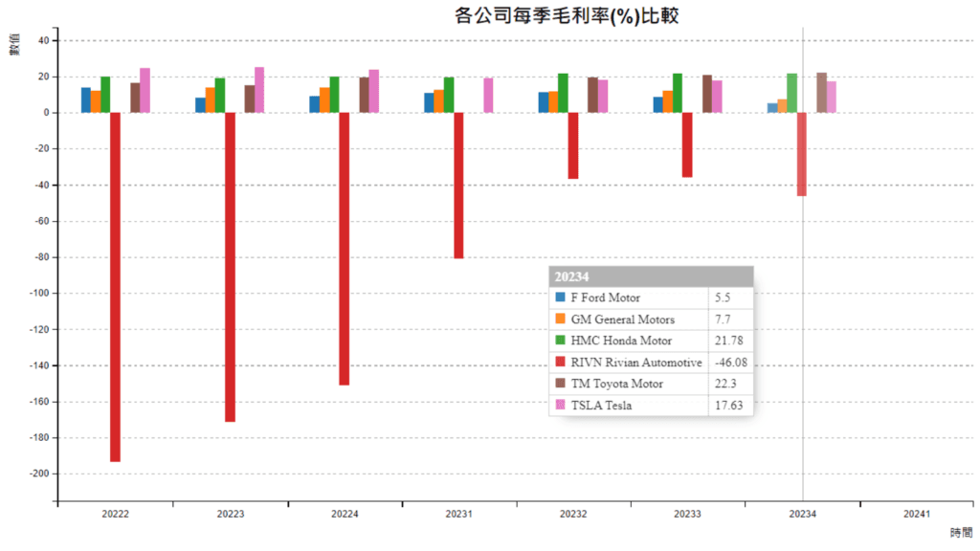Select Honda's green bar in quarter 20232
The image size is (980, 551).
pyautogui.click(x=563, y=93)
